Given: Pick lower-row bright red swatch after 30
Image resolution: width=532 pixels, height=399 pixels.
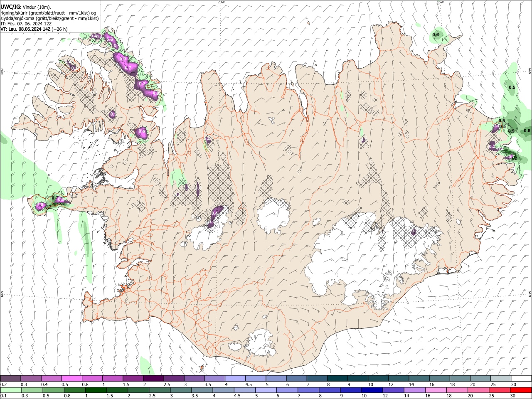Looking at the screenshot, I should click(521, 390).
